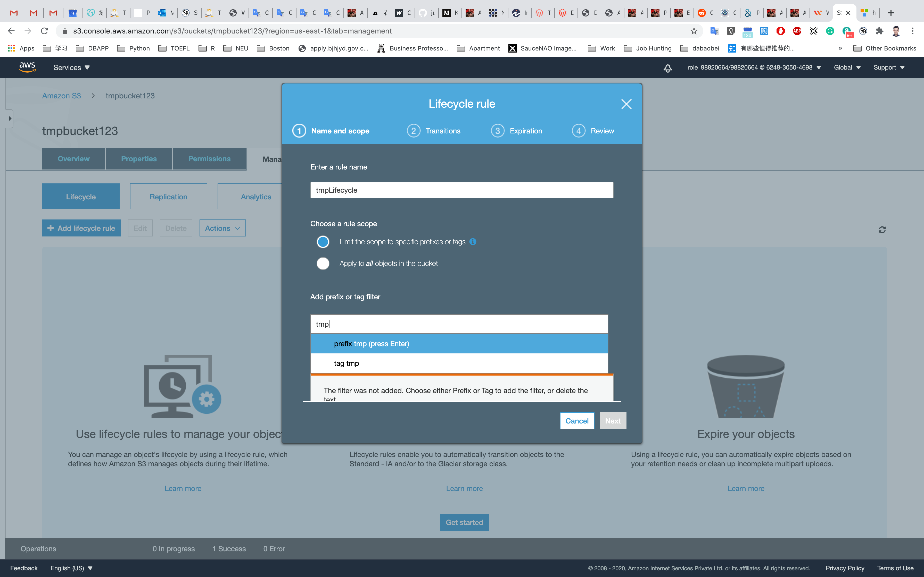Select Limit the scope to specific prefixes radio
This screenshot has height=577, width=924.
click(x=323, y=242)
